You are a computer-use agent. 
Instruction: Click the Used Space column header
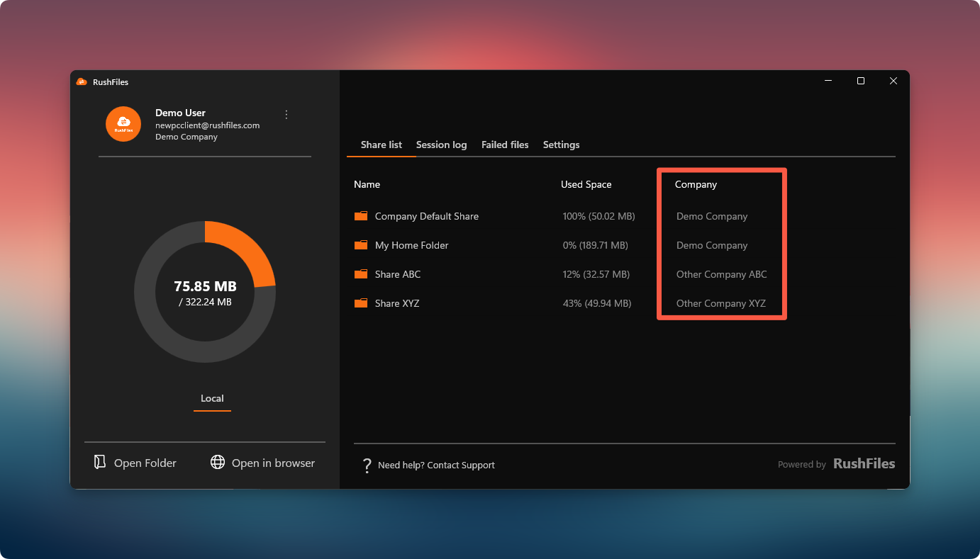(586, 184)
